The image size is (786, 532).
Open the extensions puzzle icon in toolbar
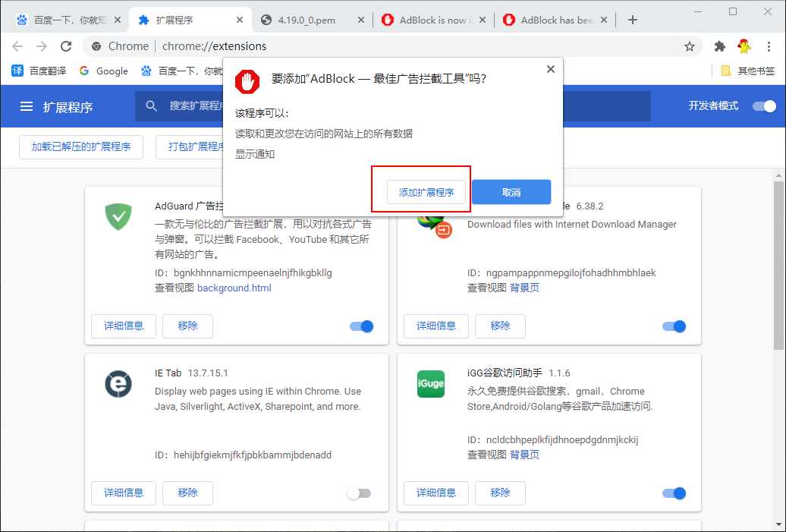(x=720, y=46)
